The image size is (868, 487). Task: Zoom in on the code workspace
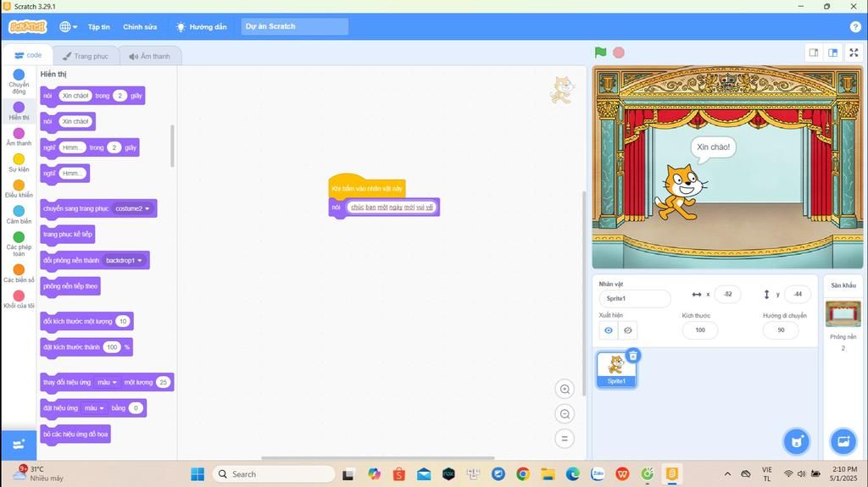(565, 389)
